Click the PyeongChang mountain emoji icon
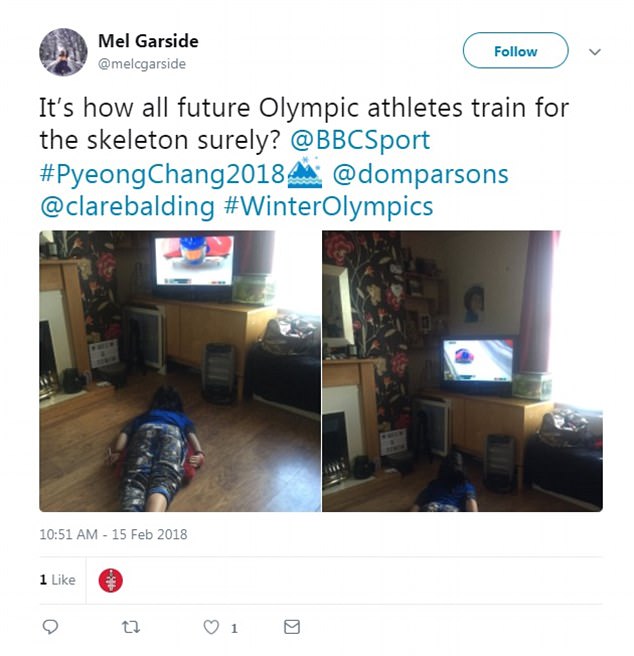The height and width of the screenshot is (656, 634). pos(305,173)
